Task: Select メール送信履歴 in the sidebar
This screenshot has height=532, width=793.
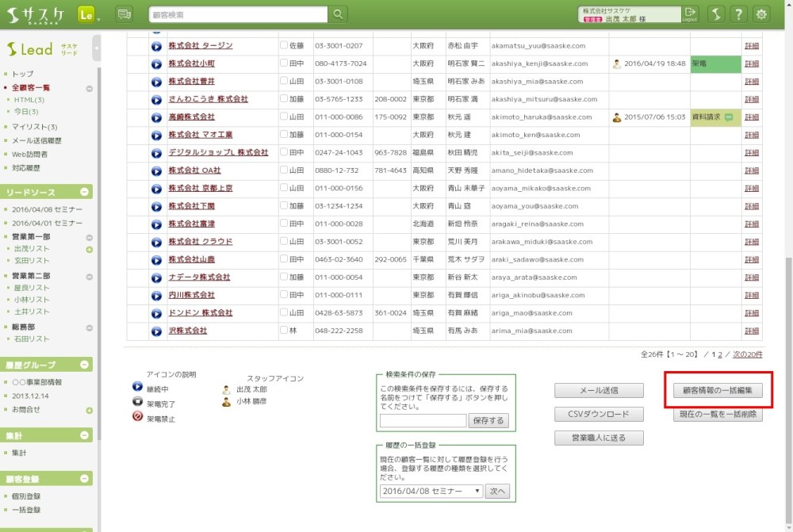Action: [x=36, y=140]
